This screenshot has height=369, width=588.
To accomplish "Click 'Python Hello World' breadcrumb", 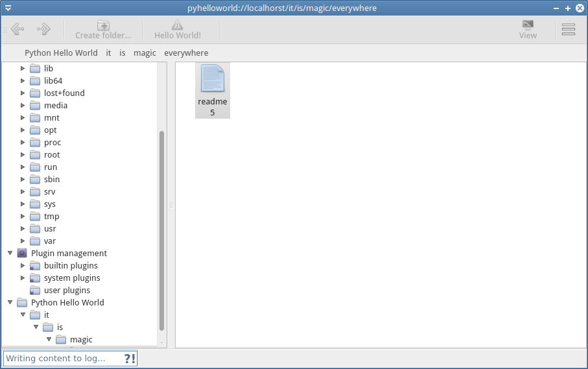I will point(61,53).
